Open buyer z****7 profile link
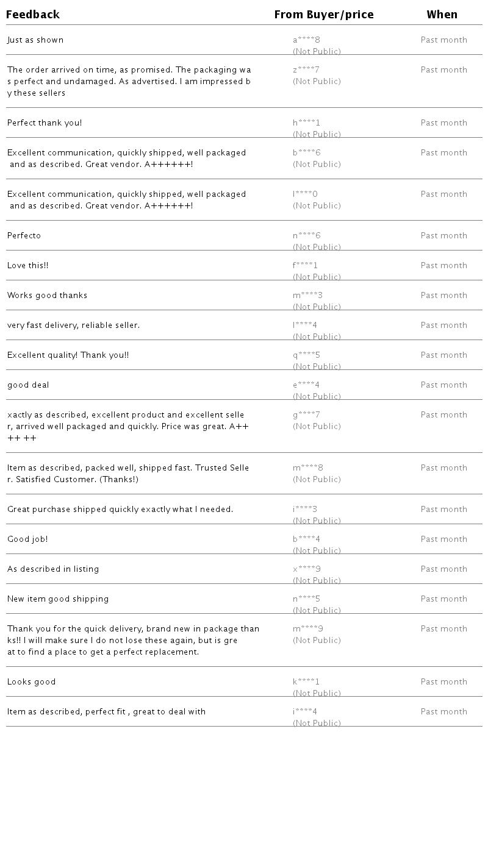The height and width of the screenshot is (868, 488). (306, 70)
